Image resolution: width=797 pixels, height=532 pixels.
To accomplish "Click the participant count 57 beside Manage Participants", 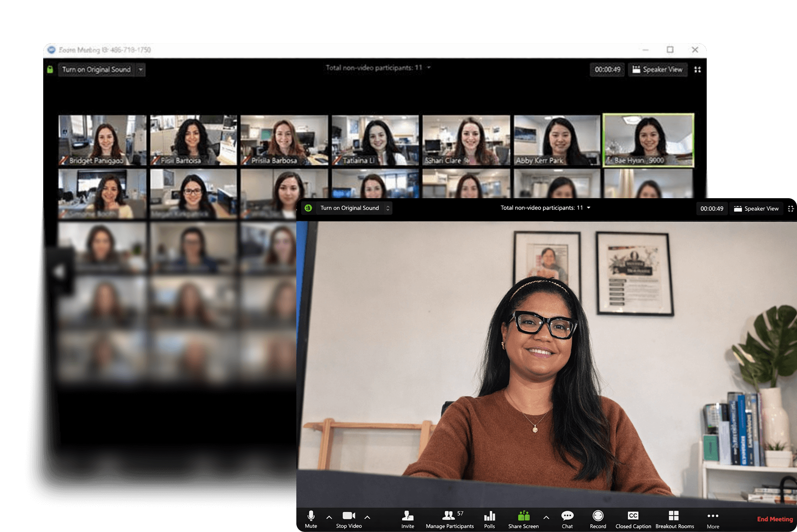I will coord(460,513).
